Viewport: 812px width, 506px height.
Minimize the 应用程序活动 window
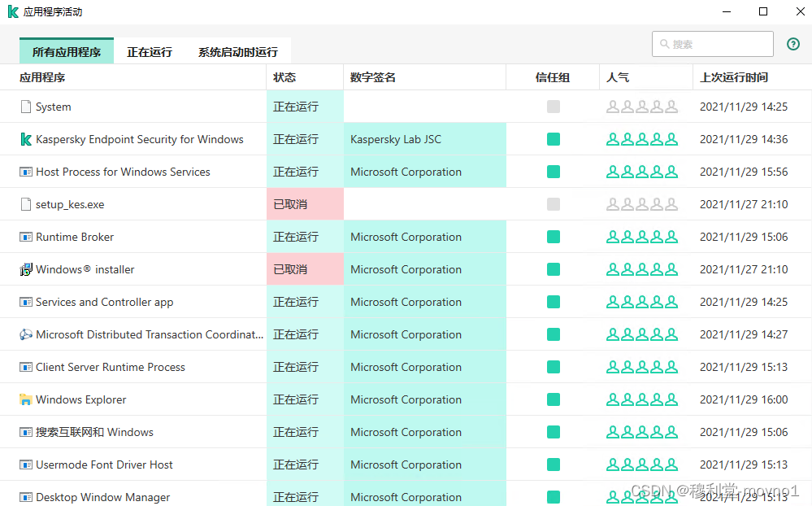[x=727, y=11]
